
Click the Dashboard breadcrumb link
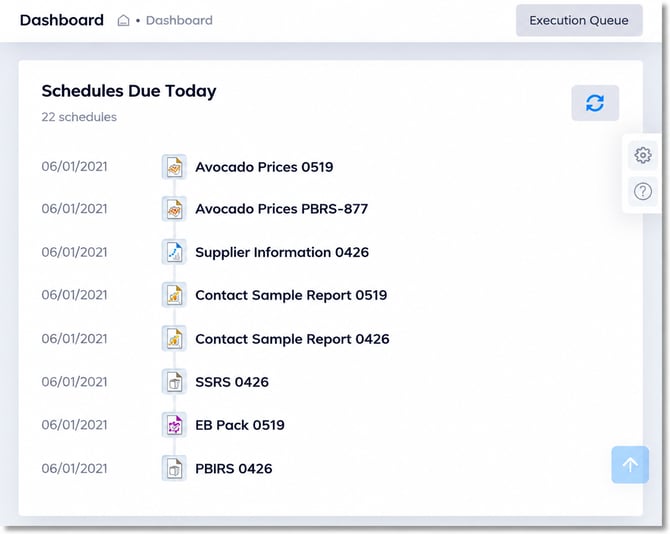[x=179, y=20]
